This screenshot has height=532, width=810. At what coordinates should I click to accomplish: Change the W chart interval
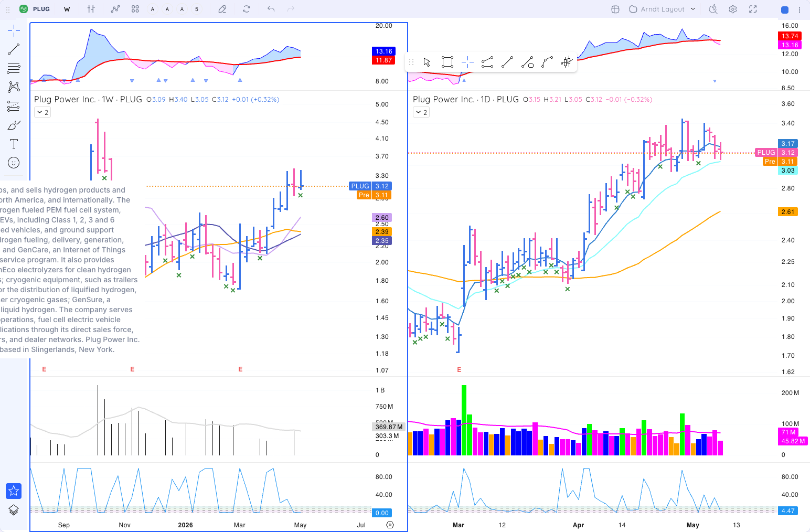pos(67,9)
